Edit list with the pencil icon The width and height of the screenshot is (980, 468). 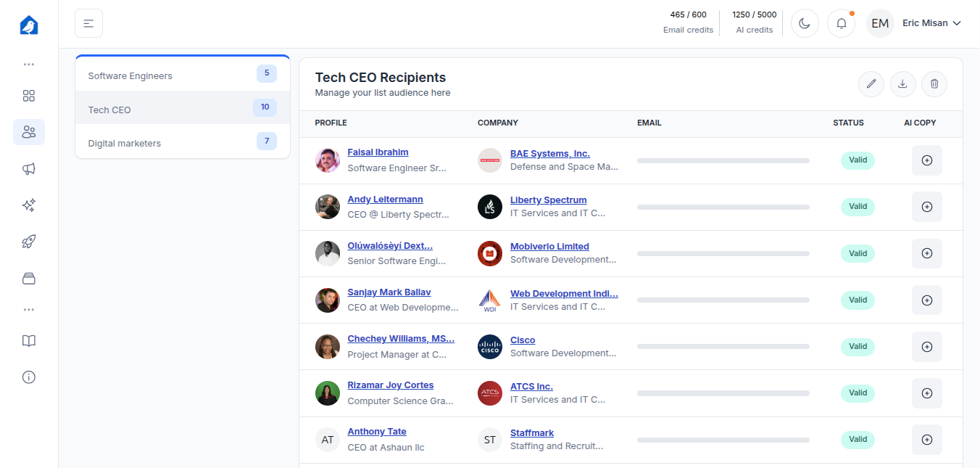coord(871,84)
